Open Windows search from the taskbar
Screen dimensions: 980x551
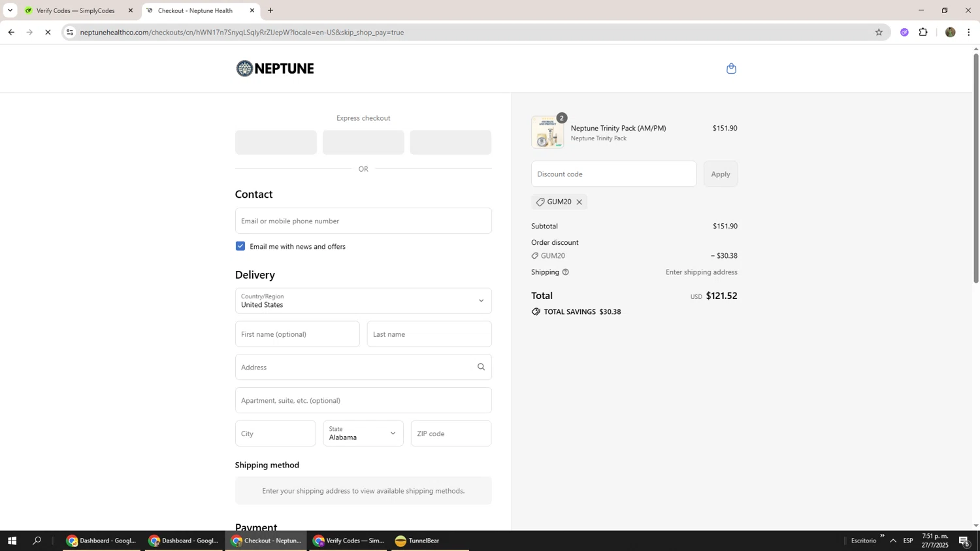pyautogui.click(x=37, y=541)
